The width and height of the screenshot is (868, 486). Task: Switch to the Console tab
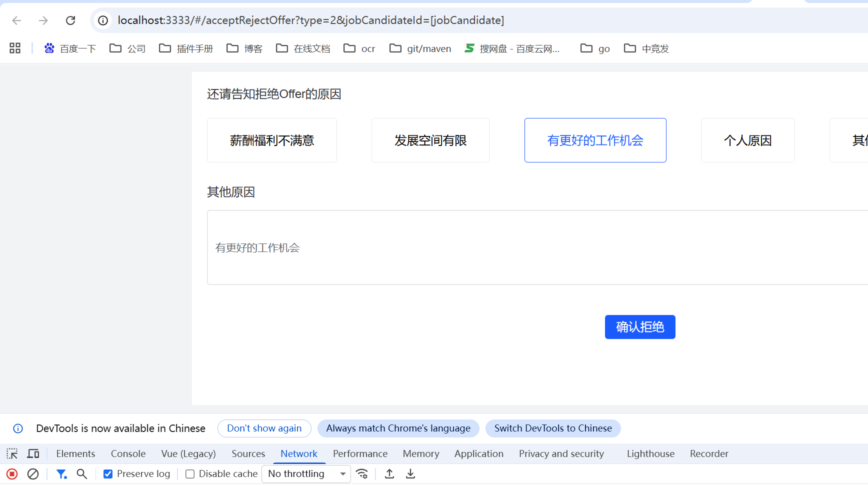pos(128,453)
